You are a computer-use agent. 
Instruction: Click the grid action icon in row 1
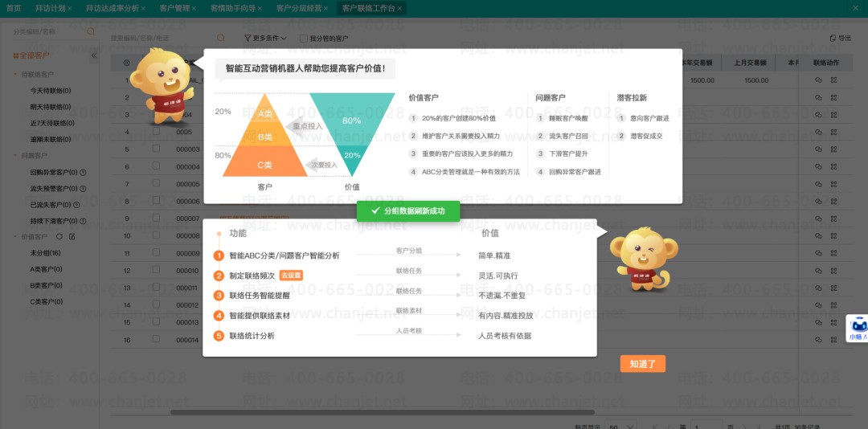pos(833,80)
